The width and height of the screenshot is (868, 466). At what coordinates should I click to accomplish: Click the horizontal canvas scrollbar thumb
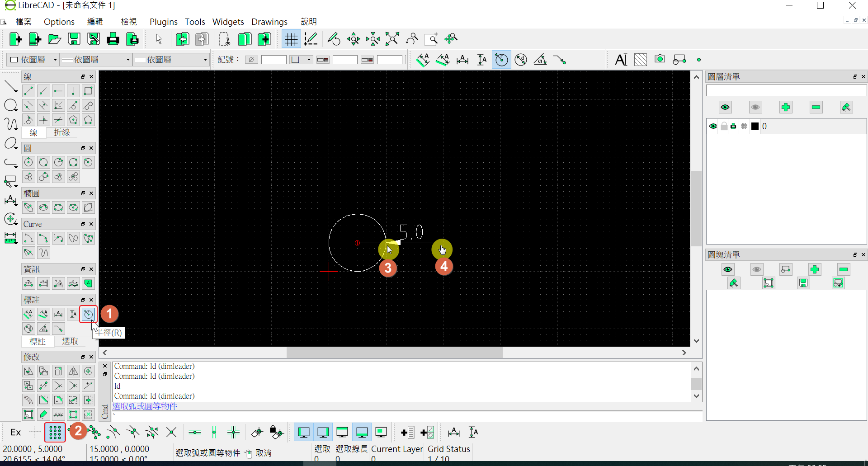pos(395,353)
